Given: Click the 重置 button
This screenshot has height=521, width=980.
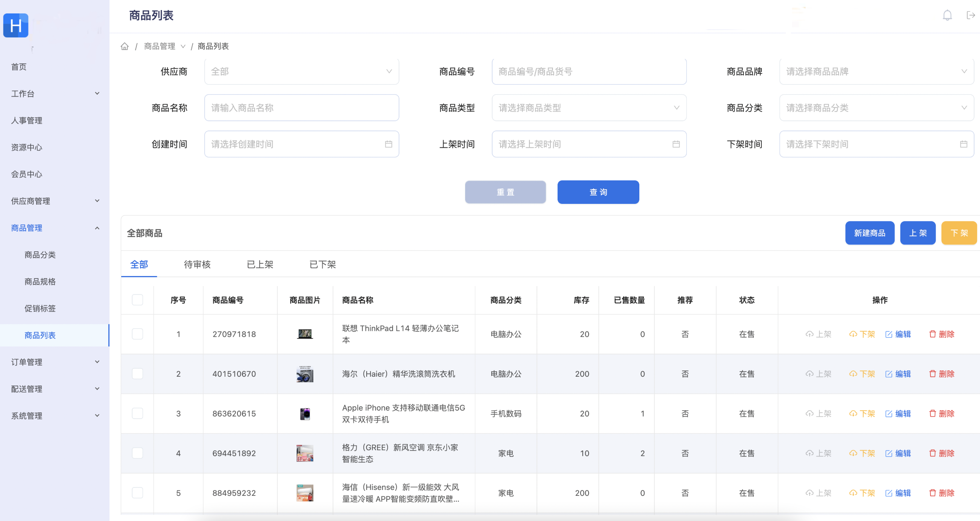Looking at the screenshot, I should pos(506,192).
